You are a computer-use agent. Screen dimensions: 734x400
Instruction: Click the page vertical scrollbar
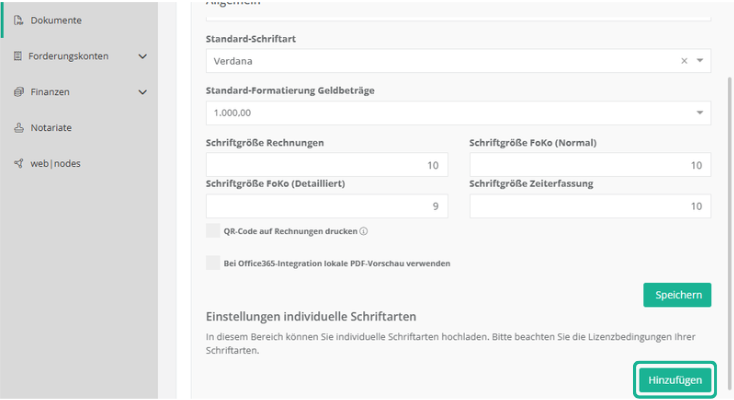point(729,232)
